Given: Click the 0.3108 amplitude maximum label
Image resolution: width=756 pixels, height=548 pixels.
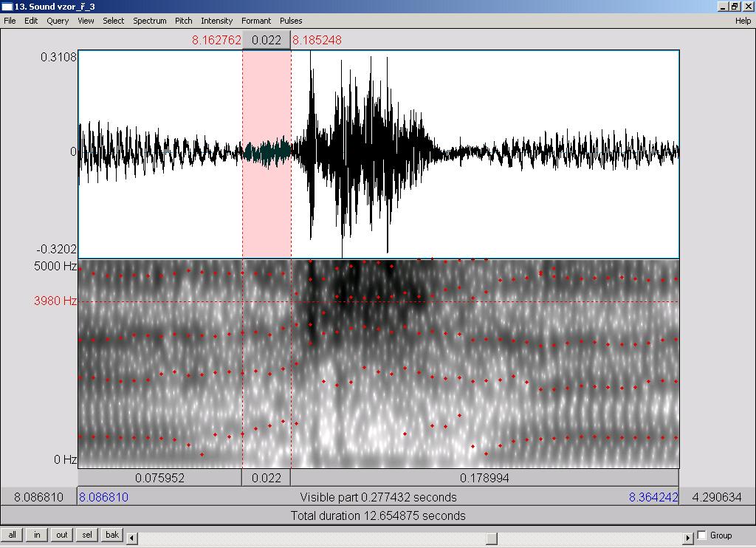Looking at the screenshot, I should click(x=58, y=57).
